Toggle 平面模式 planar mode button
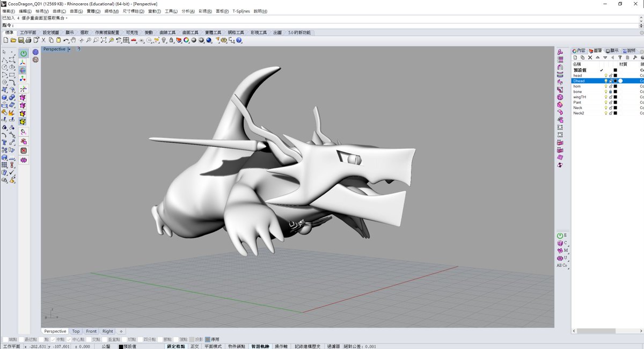644x349 pixels. tap(213, 346)
